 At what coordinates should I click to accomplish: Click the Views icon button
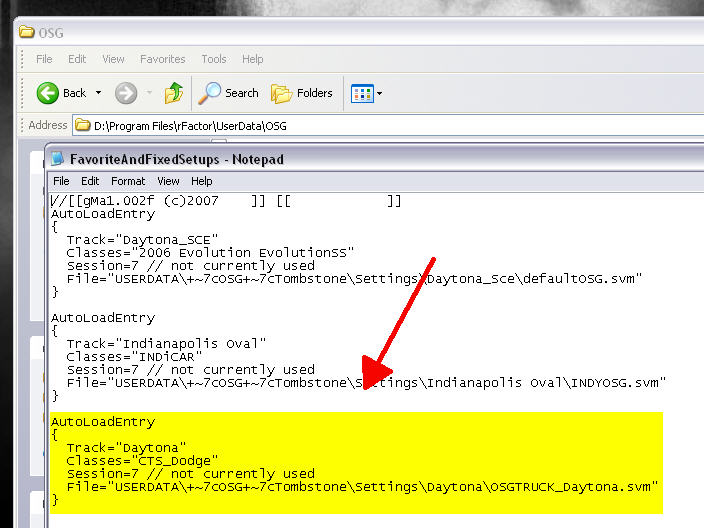tap(362, 93)
